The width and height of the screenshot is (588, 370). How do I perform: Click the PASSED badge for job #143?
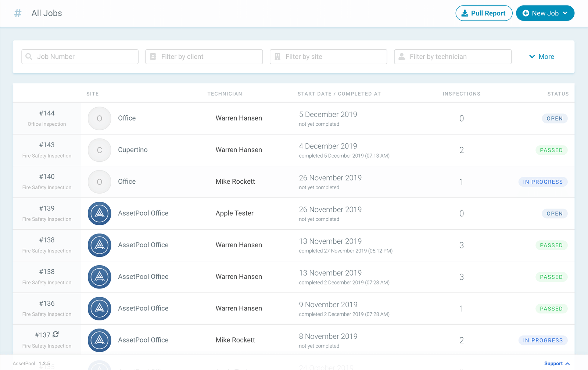point(551,150)
